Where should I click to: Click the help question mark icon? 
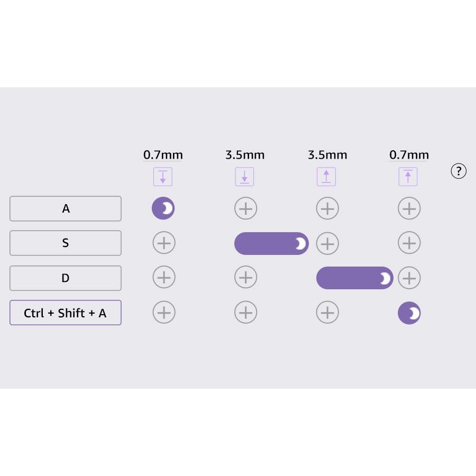(x=459, y=171)
